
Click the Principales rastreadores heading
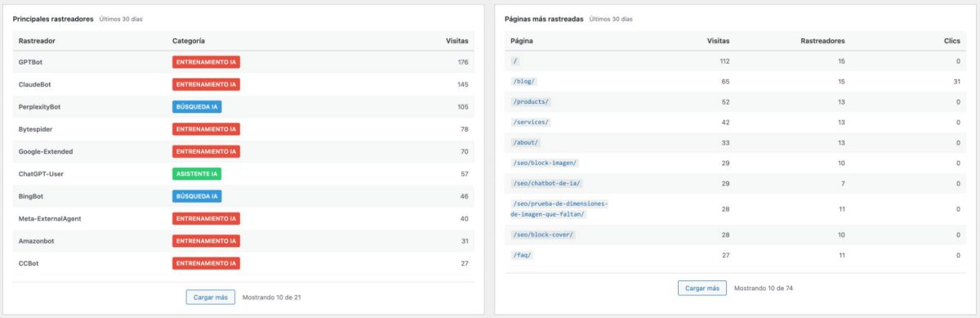click(53, 18)
